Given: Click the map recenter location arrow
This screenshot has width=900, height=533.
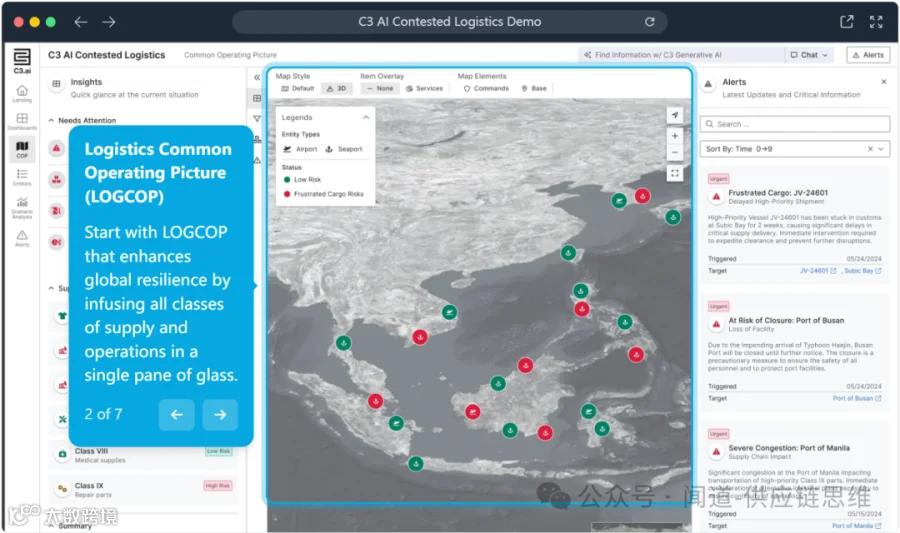Looking at the screenshot, I should tap(675, 115).
